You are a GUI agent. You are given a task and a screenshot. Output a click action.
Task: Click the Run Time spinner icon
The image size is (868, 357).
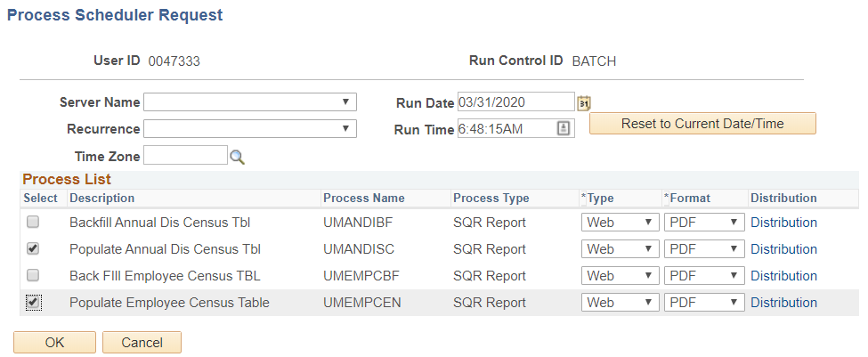(x=563, y=129)
